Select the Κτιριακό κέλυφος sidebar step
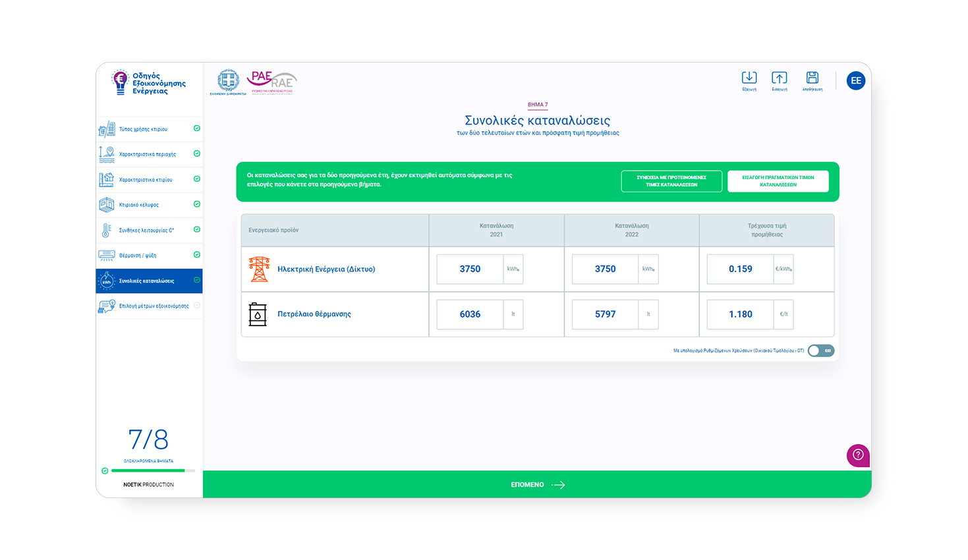This screenshot has width=968, height=560. [x=138, y=205]
